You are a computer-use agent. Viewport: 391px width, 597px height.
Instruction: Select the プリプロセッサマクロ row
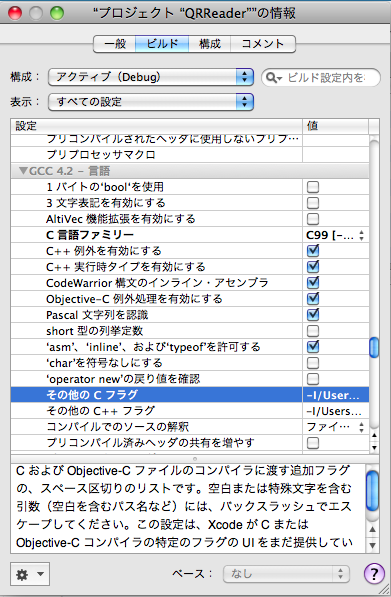(190, 155)
